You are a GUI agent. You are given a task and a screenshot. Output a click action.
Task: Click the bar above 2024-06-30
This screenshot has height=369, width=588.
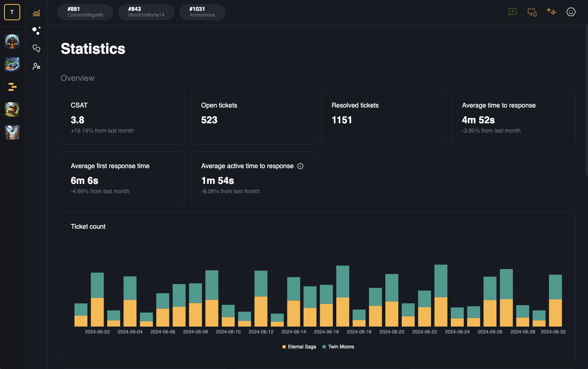[x=555, y=301]
